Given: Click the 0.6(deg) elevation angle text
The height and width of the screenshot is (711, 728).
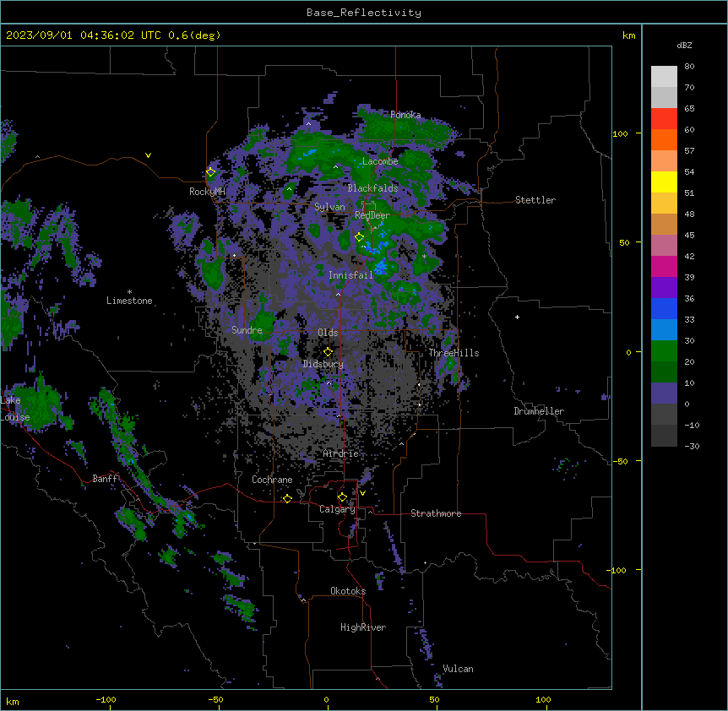Looking at the screenshot, I should click(x=194, y=35).
